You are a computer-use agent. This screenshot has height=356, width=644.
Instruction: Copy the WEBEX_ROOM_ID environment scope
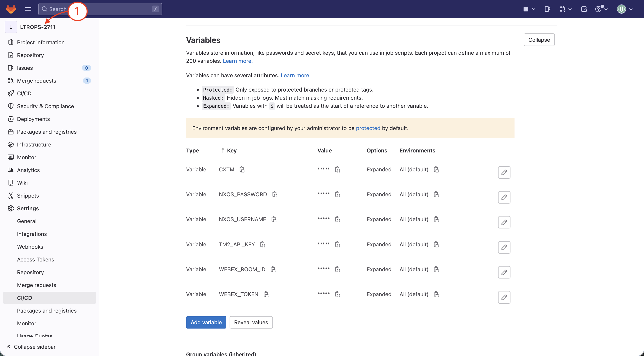(436, 269)
